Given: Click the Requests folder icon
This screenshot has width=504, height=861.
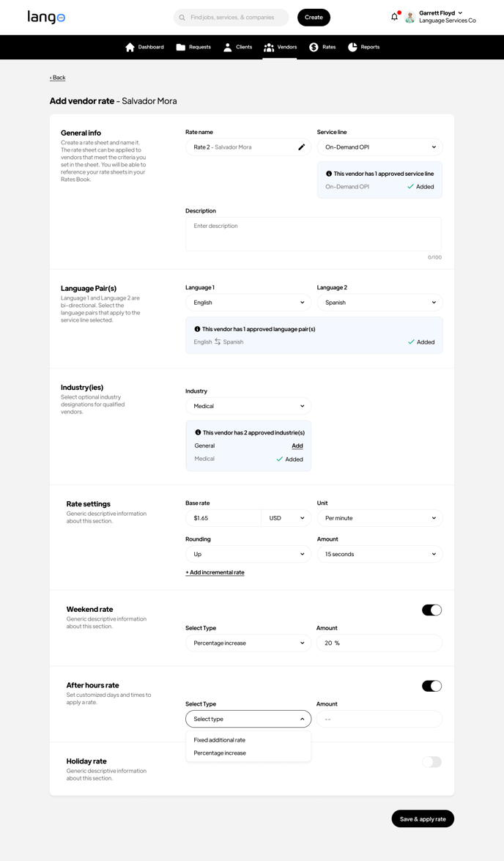Looking at the screenshot, I should (181, 47).
